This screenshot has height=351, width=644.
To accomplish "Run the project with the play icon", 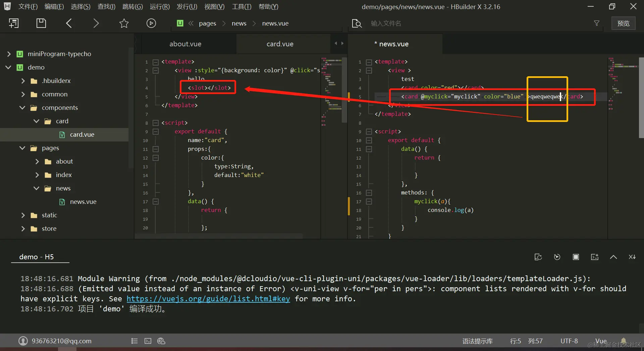I will (151, 23).
